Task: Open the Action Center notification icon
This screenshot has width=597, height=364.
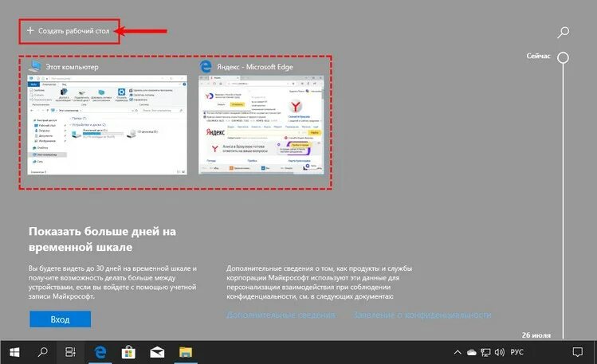Action: point(578,352)
